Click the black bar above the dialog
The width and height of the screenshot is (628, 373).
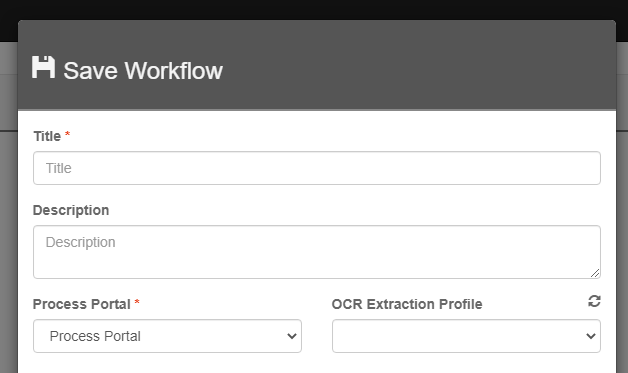(314, 10)
